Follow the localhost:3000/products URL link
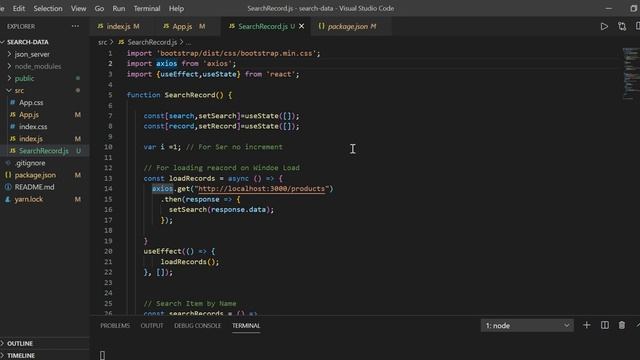 pyautogui.click(x=261, y=189)
